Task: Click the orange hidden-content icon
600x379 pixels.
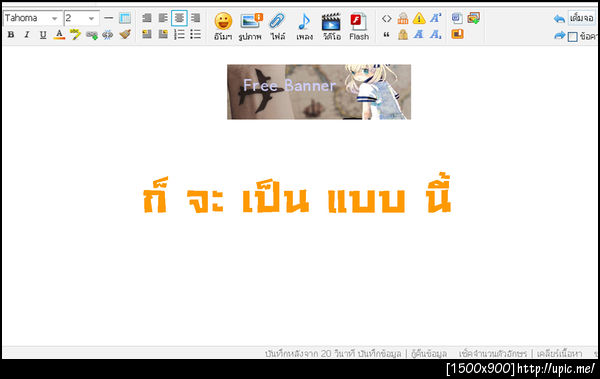Action: point(403,18)
